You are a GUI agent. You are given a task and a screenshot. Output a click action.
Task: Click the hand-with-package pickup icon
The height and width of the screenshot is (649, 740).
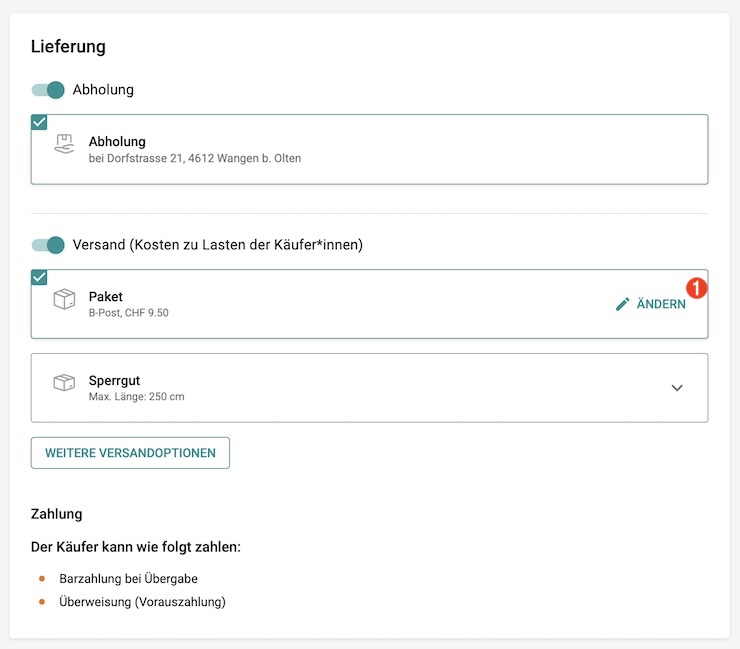[64, 145]
